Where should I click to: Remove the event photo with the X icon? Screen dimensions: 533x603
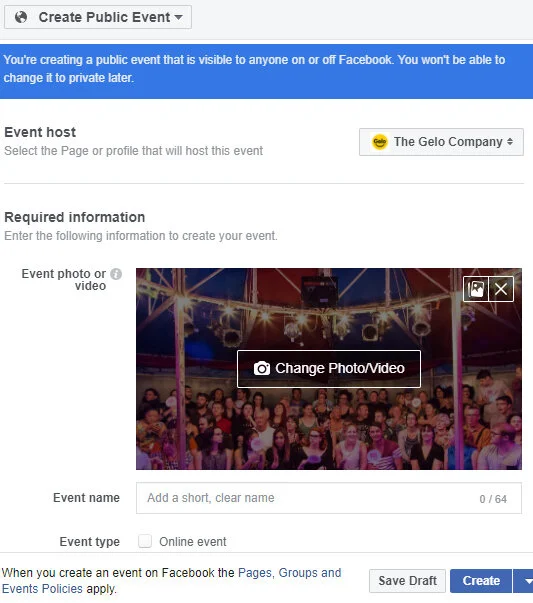click(x=501, y=289)
